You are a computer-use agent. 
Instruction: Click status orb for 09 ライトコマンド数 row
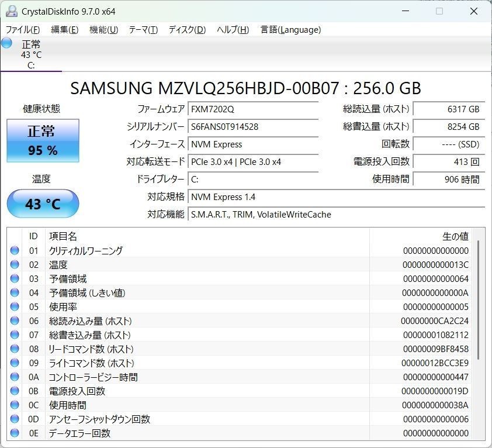pyautogui.click(x=15, y=363)
